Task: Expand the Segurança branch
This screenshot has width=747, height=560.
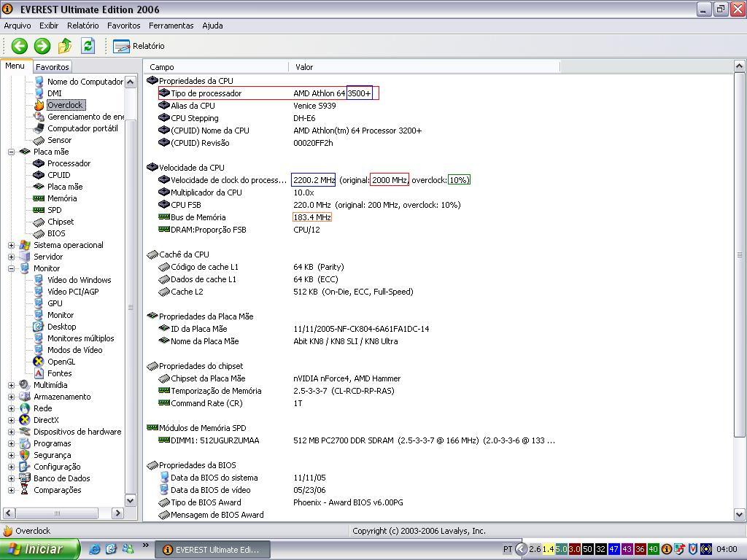Action: coord(12,455)
